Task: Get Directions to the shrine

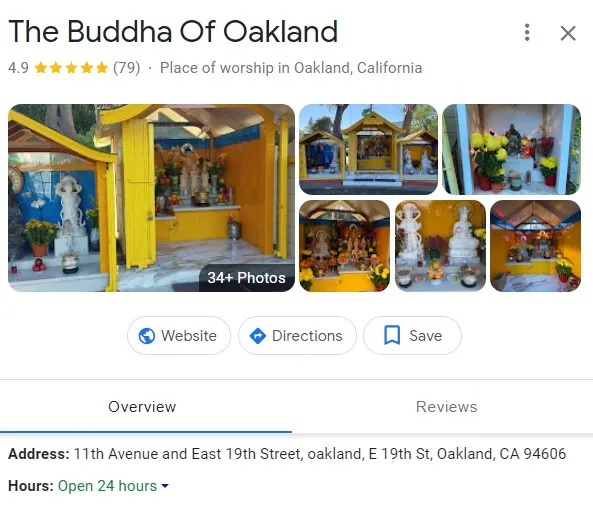Action: [x=297, y=335]
